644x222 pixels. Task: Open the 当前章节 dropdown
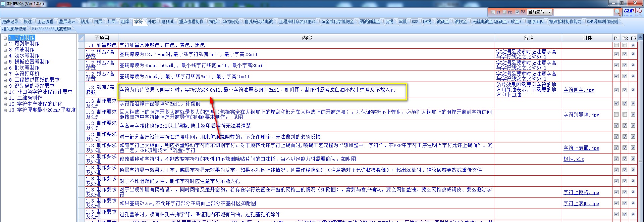(549, 12)
